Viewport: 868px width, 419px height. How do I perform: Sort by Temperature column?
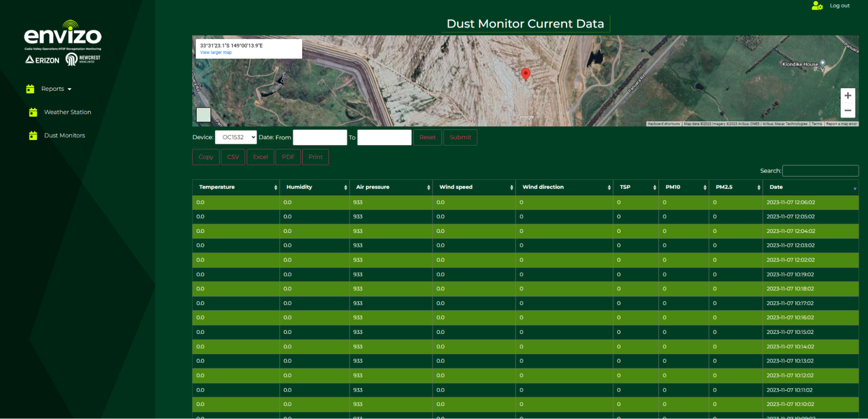click(236, 187)
